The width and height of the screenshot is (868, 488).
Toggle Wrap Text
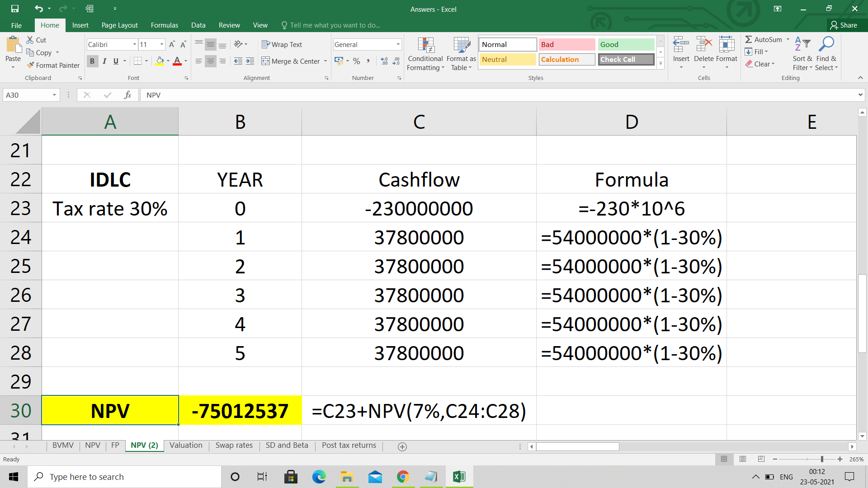(282, 44)
